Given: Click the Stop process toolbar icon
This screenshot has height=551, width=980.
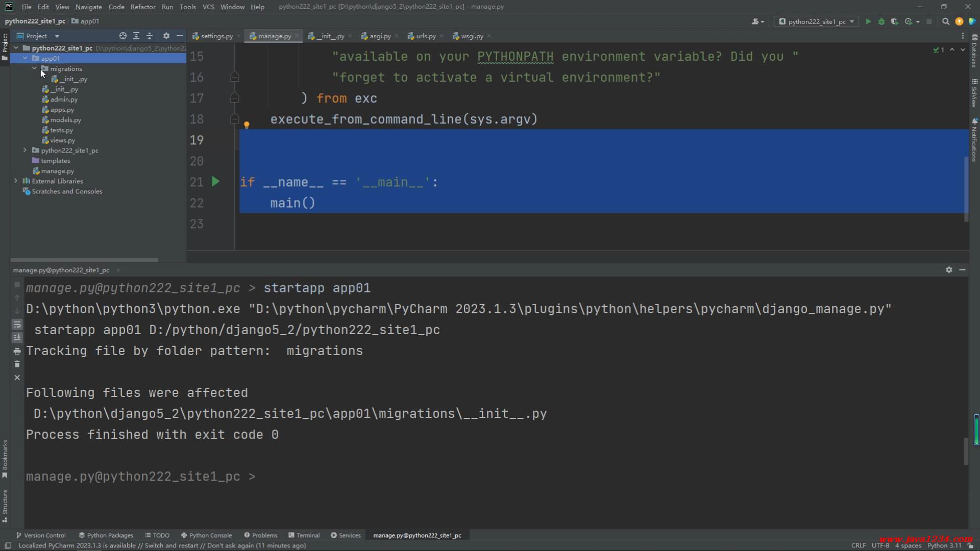Looking at the screenshot, I should [929, 21].
